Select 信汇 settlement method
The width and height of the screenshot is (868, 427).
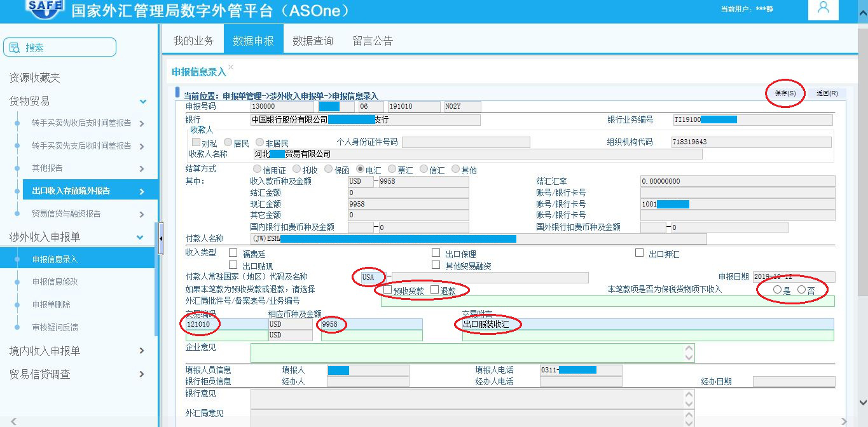(424, 169)
